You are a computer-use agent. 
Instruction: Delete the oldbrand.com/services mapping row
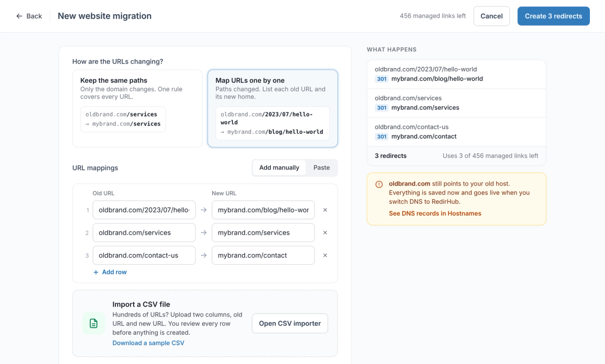[x=325, y=232]
